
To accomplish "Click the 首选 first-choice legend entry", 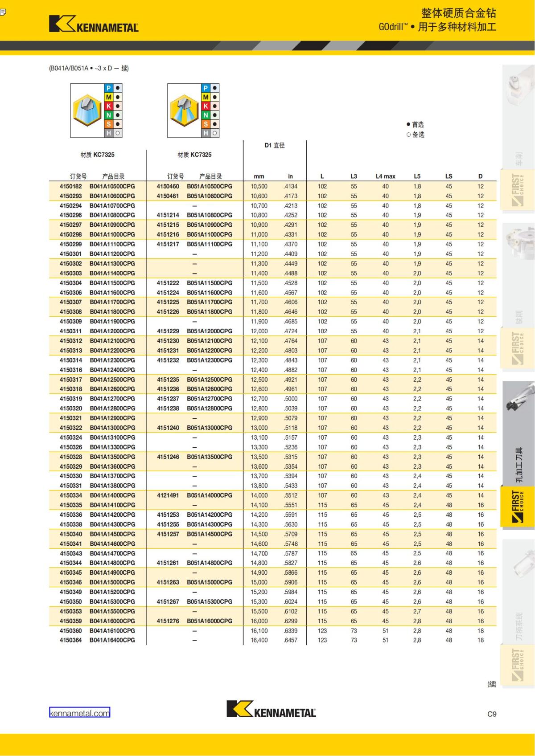I will point(415,125).
